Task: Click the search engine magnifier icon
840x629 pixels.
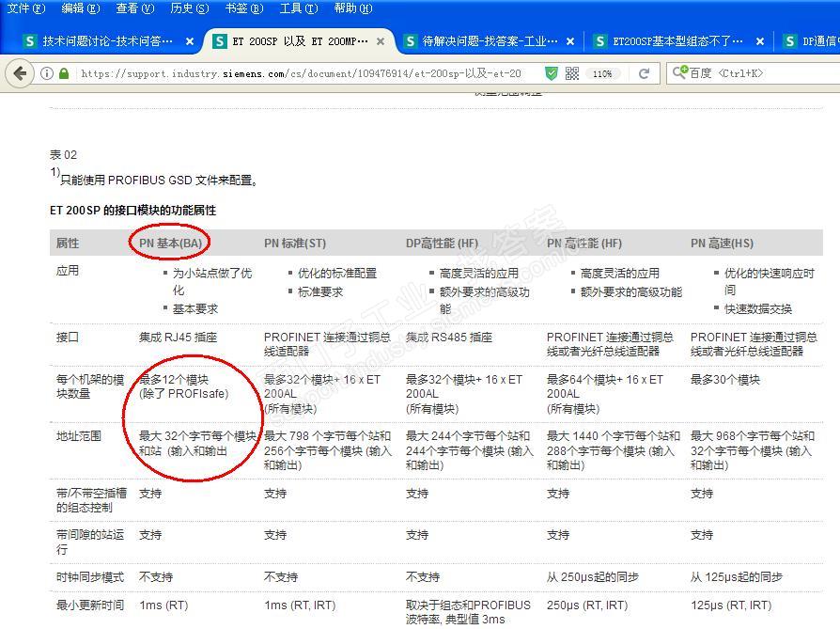Action: (x=679, y=72)
